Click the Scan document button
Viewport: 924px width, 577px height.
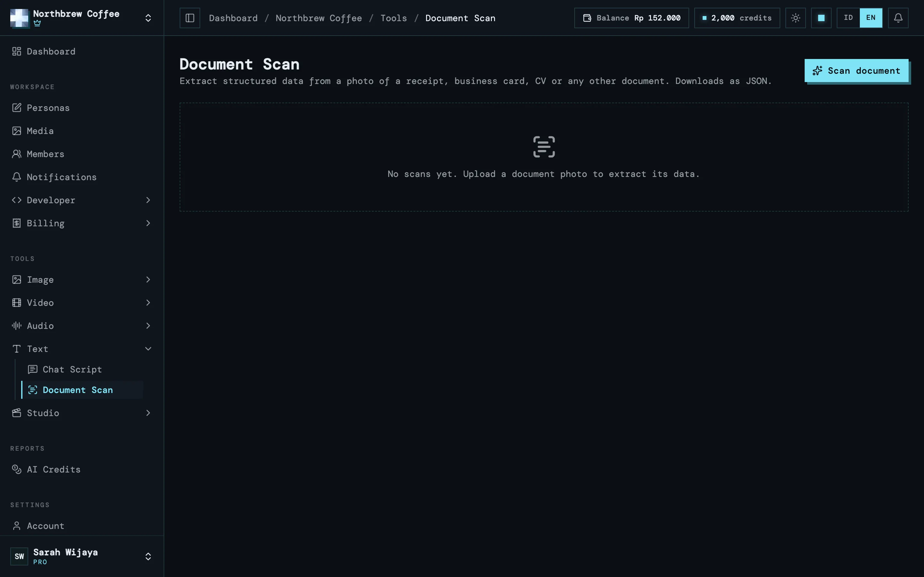856,71
